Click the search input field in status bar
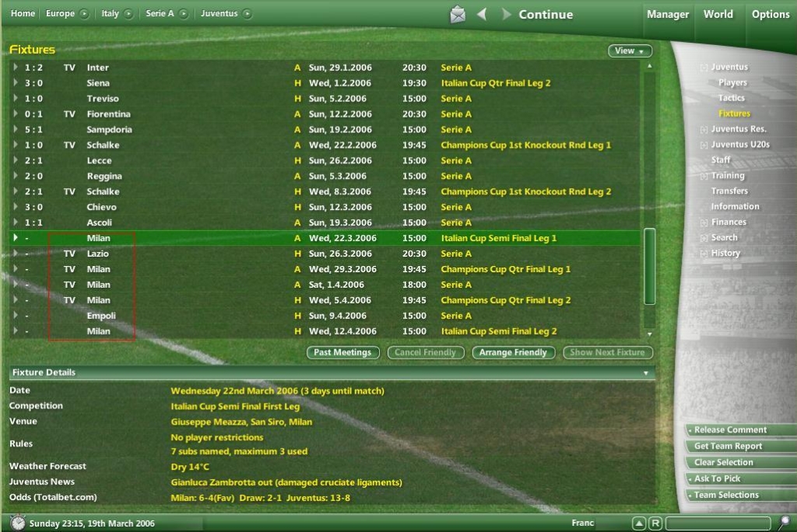 click(x=718, y=523)
